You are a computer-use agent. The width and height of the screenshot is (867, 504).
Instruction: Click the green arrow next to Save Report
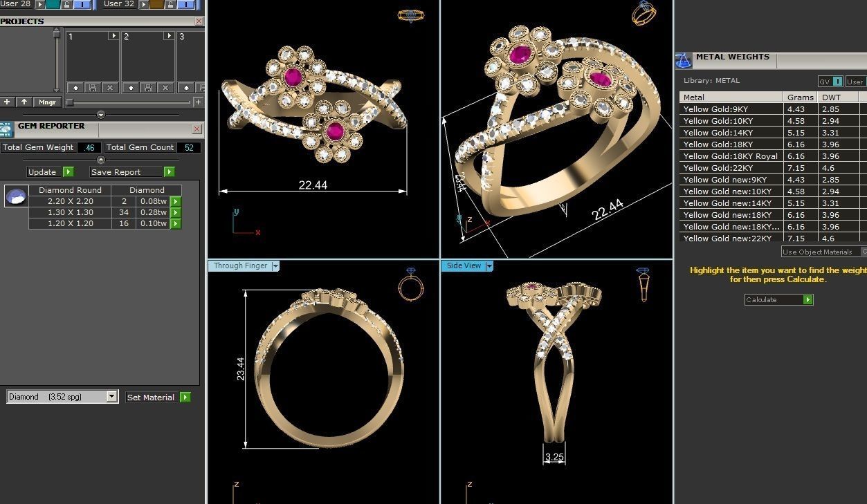169,172
